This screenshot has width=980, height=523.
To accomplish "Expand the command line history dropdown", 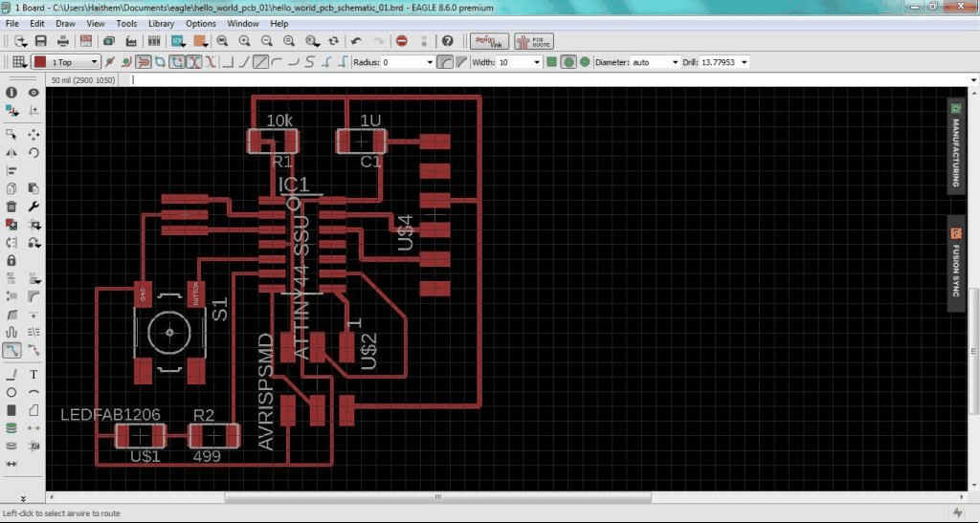I will (x=973, y=80).
